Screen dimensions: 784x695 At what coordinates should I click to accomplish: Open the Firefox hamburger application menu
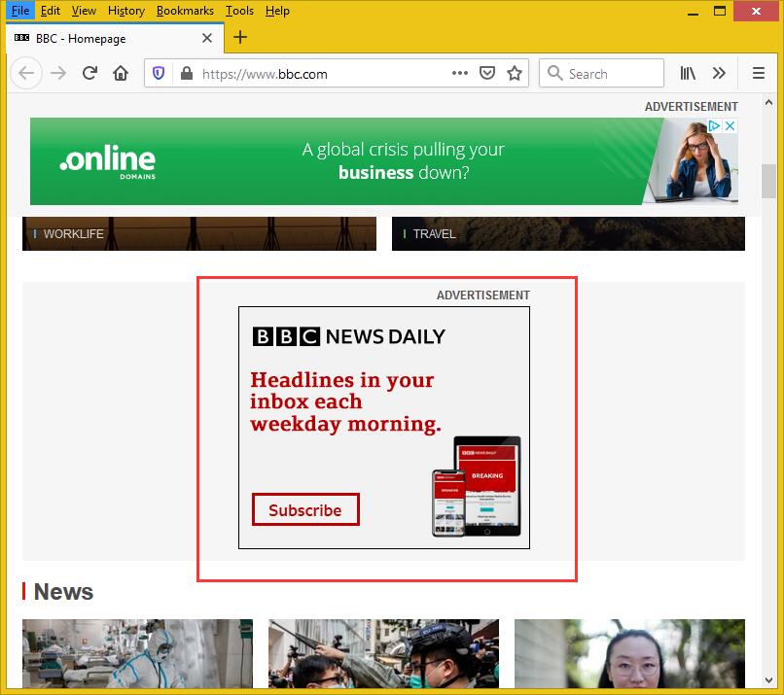(x=759, y=74)
